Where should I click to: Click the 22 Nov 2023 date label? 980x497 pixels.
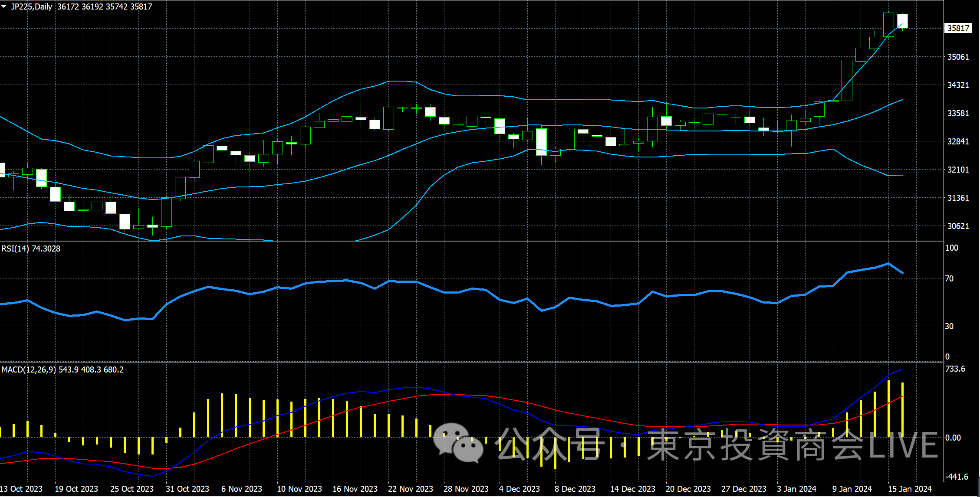click(410, 489)
